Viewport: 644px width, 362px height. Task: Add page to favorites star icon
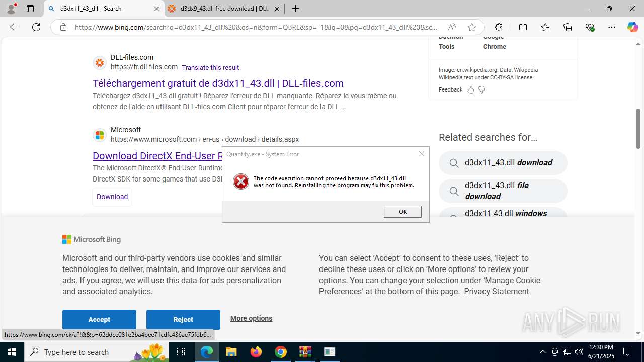(x=471, y=27)
